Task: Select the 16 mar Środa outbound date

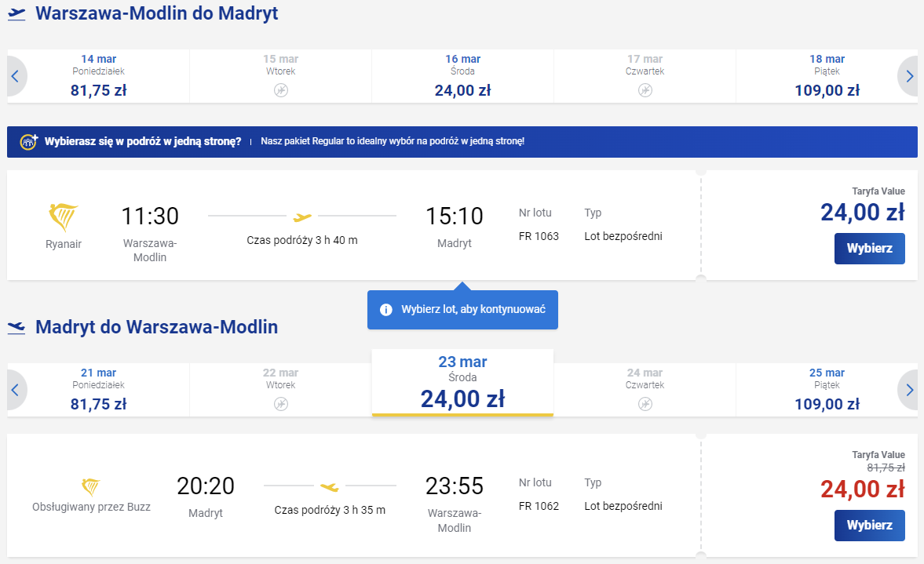Action: [x=462, y=76]
